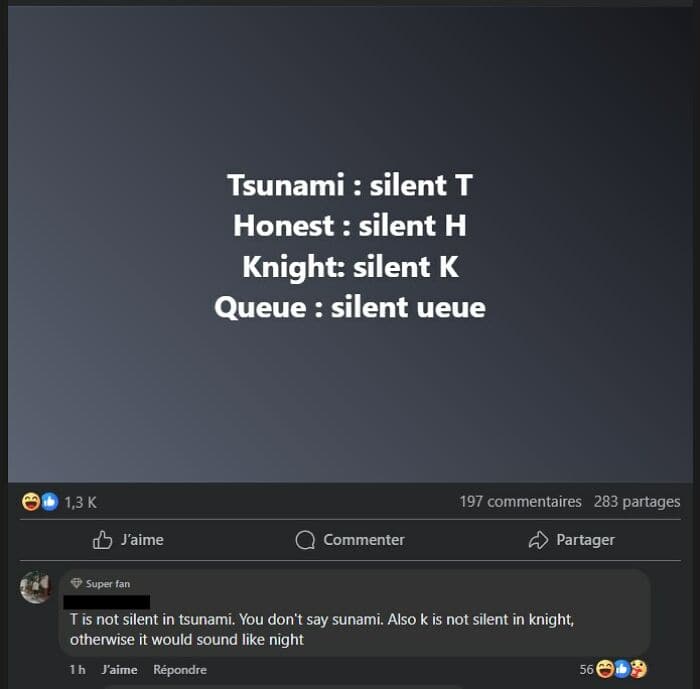Like the comment via J'aime link
The width and height of the screenshot is (700, 689).
(x=119, y=670)
